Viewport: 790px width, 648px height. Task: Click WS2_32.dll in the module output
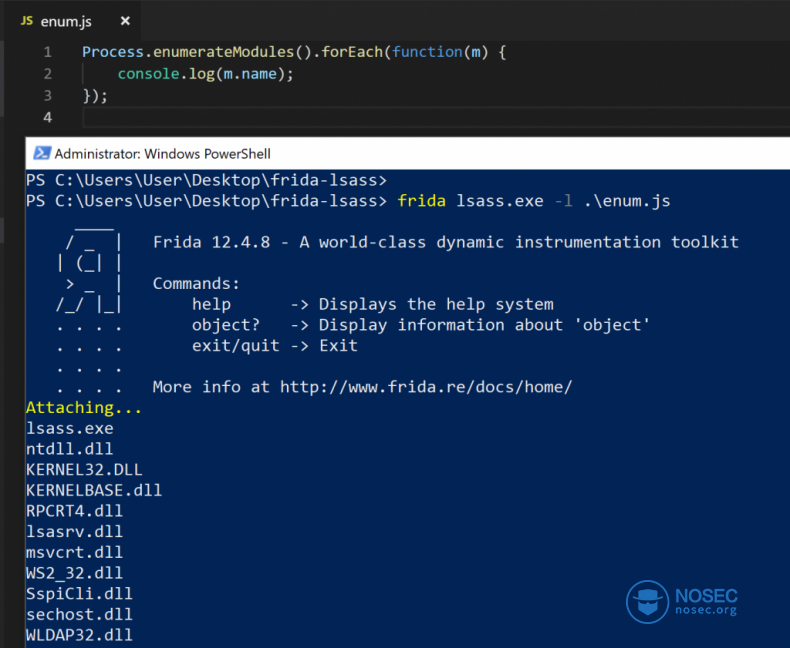coord(75,573)
